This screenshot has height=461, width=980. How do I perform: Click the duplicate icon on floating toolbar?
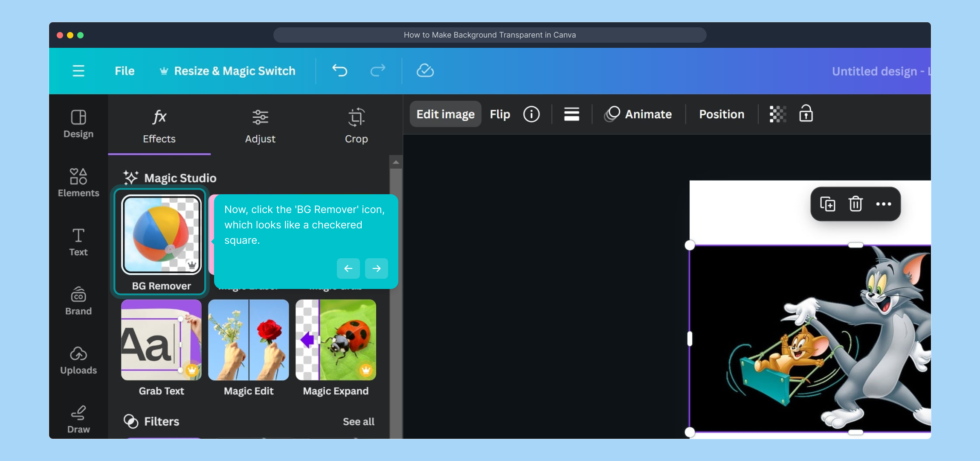click(x=827, y=204)
